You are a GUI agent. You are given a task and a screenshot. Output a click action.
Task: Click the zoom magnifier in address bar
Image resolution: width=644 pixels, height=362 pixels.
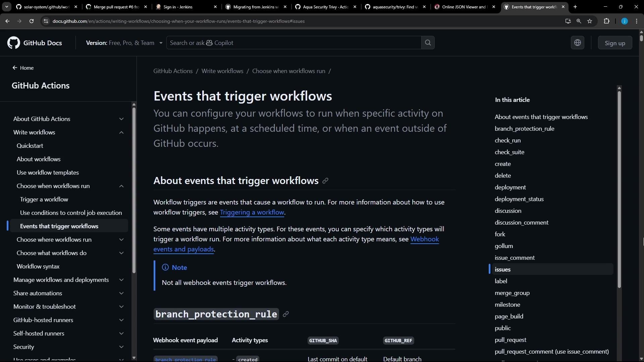[579, 21]
